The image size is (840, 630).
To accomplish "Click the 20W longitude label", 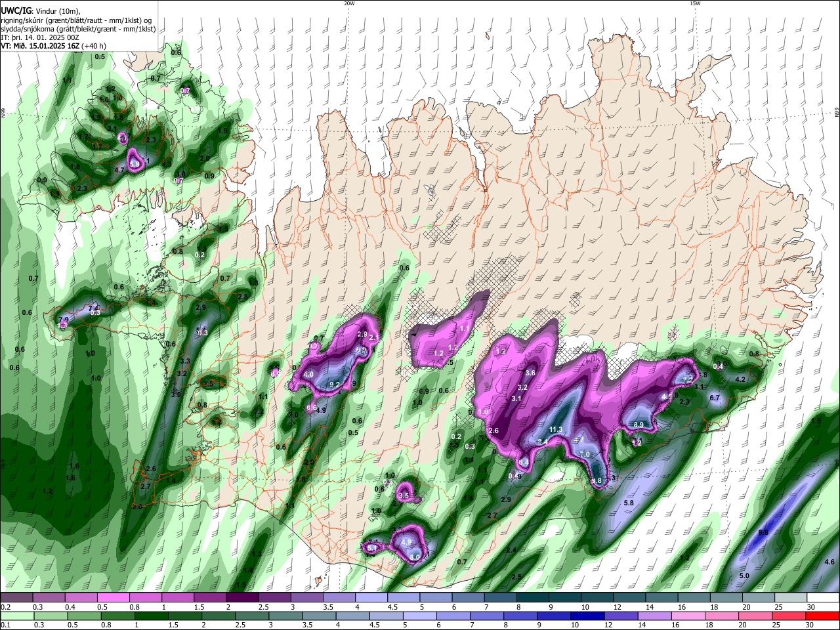I will 349,3.
